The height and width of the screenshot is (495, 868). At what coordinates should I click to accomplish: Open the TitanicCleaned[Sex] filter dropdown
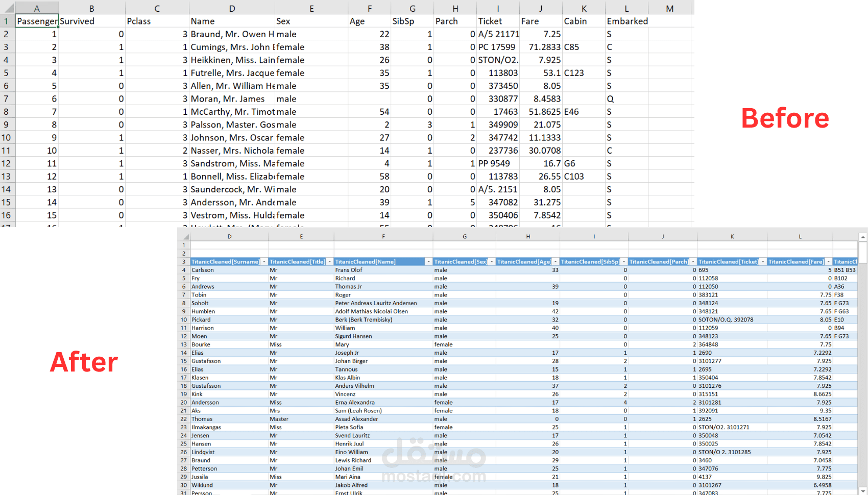click(x=491, y=262)
